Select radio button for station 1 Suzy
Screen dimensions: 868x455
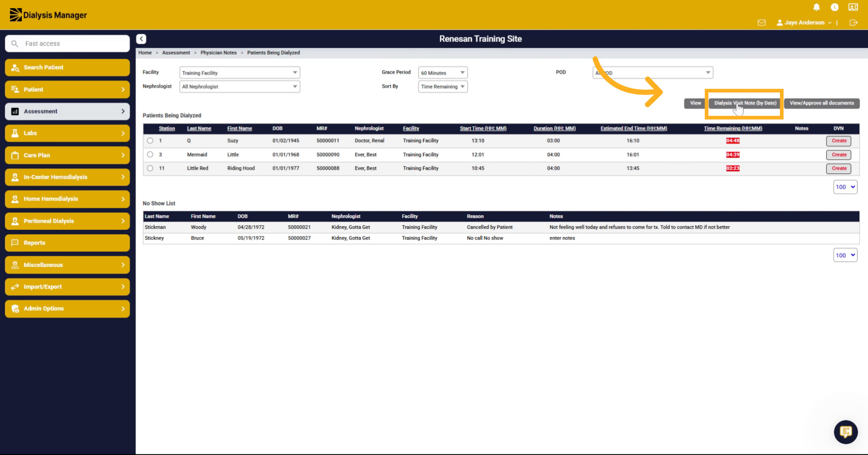click(150, 141)
